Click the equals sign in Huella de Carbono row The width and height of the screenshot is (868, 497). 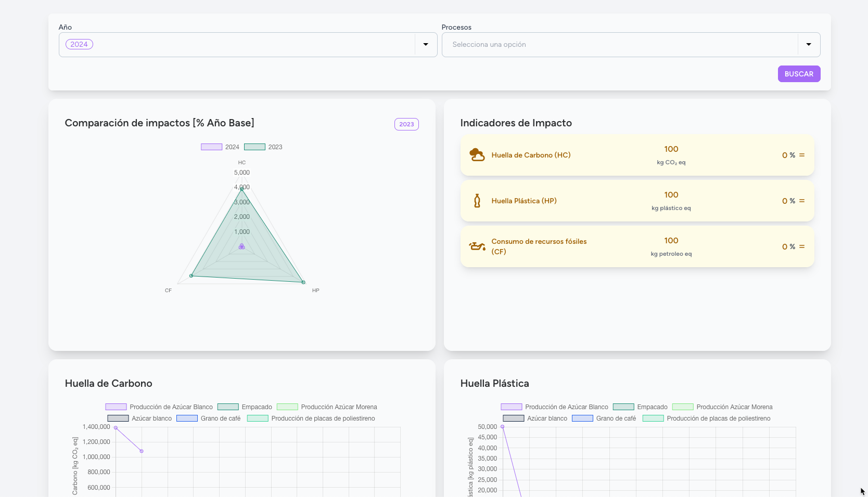802,155
